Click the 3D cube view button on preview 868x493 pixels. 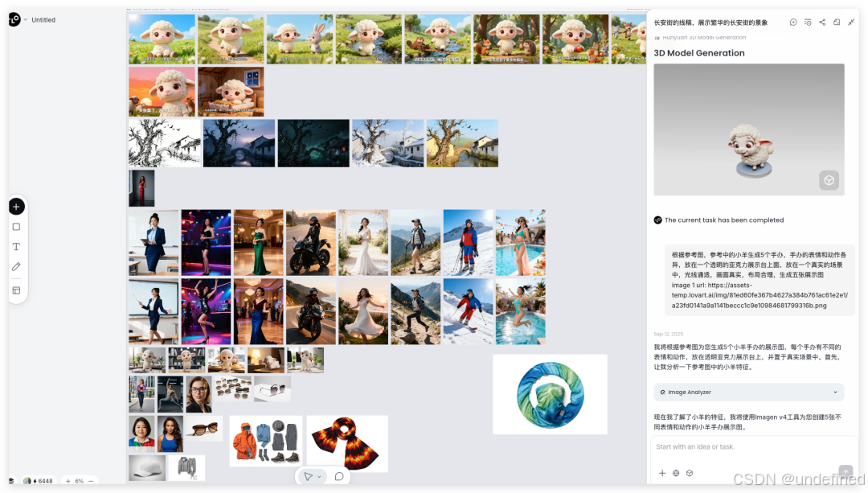(829, 181)
